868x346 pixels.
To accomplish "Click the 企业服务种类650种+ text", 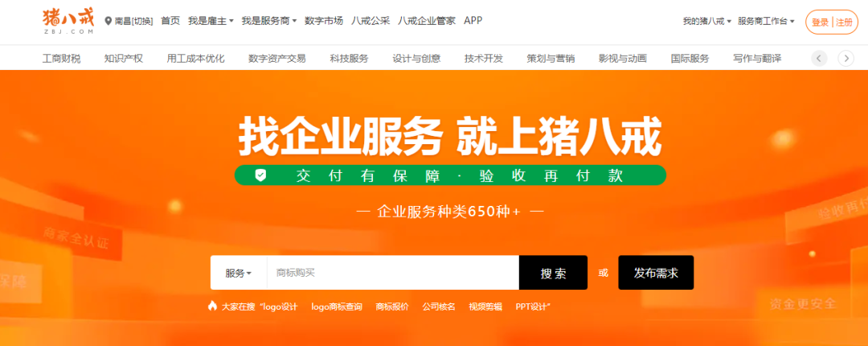I will click(449, 212).
